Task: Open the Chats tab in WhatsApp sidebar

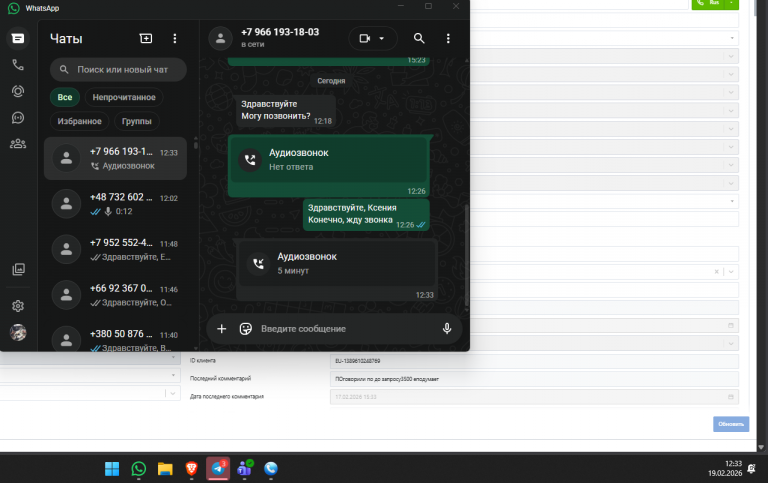Action: click(18, 38)
